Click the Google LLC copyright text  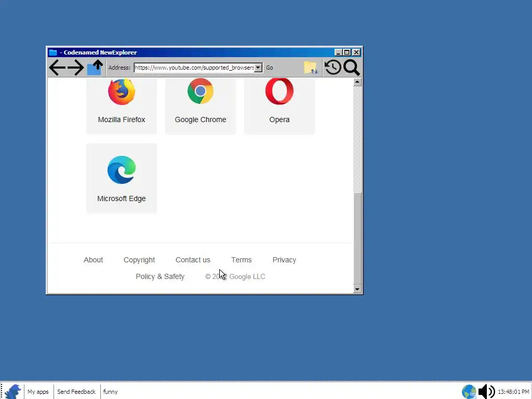pyautogui.click(x=235, y=276)
